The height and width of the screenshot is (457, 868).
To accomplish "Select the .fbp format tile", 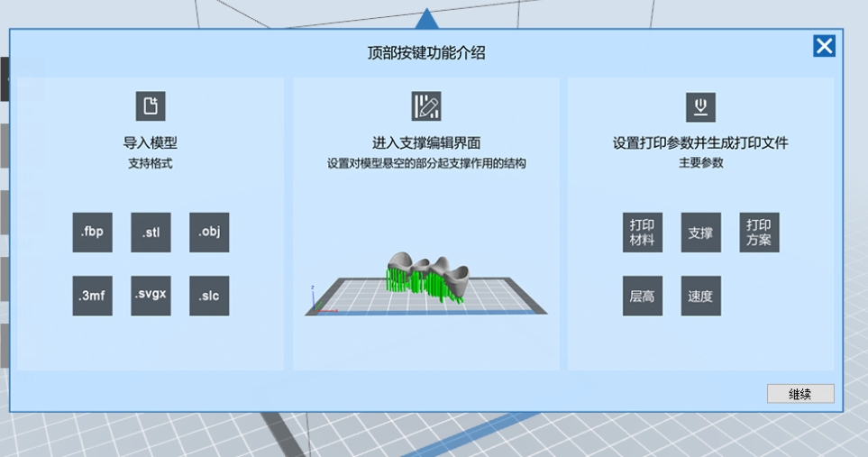I will point(93,233).
